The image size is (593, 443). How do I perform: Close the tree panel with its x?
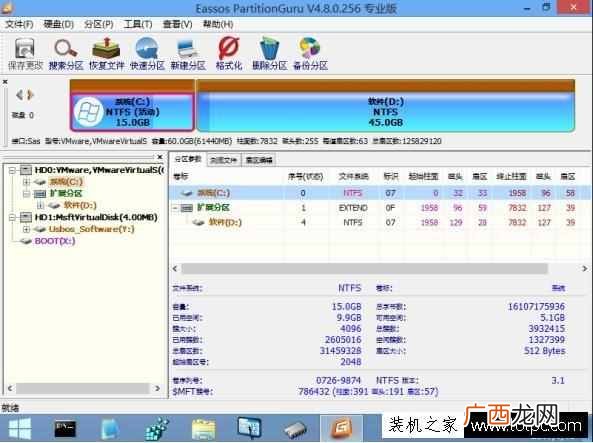tap(160, 157)
